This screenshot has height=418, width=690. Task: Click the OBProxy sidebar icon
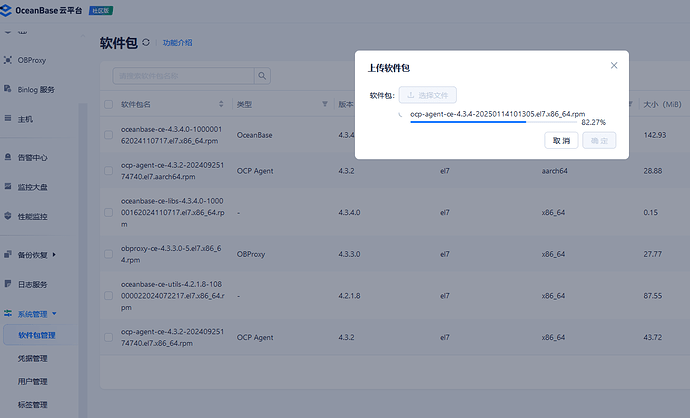coord(7,60)
